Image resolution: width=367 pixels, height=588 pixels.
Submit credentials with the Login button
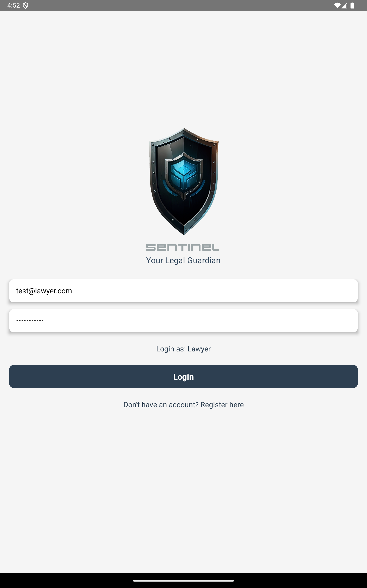tap(183, 377)
